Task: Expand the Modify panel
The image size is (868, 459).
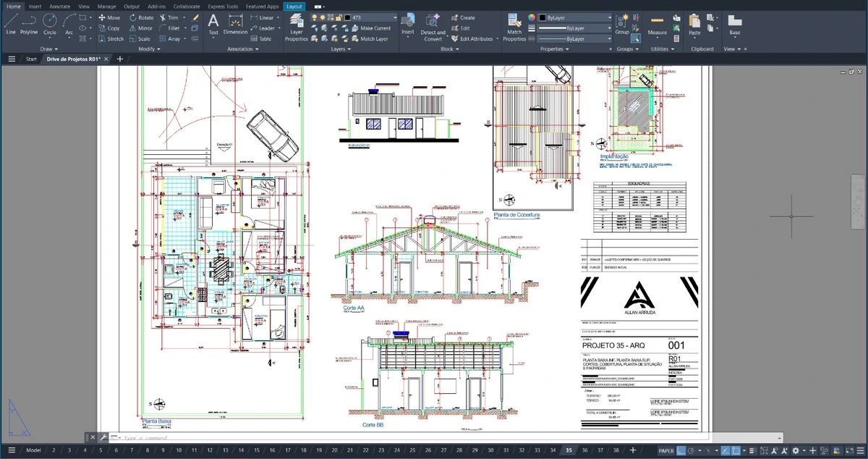Action: point(148,49)
